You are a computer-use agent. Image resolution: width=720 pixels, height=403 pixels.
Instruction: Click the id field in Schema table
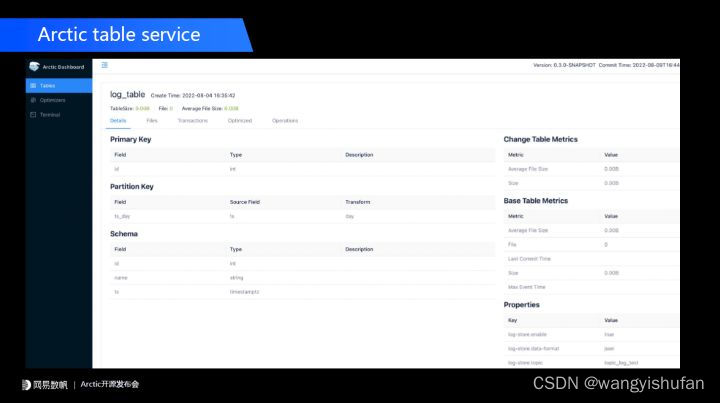tap(117, 264)
